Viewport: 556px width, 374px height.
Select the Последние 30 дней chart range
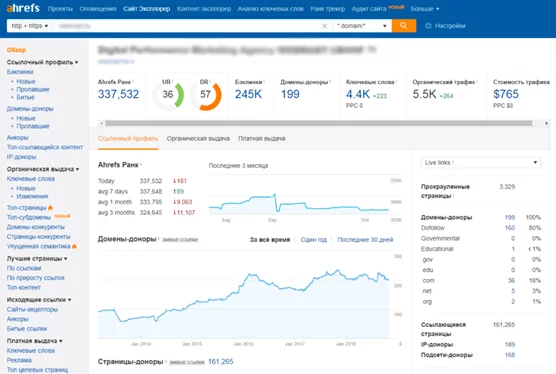pyautogui.click(x=365, y=240)
